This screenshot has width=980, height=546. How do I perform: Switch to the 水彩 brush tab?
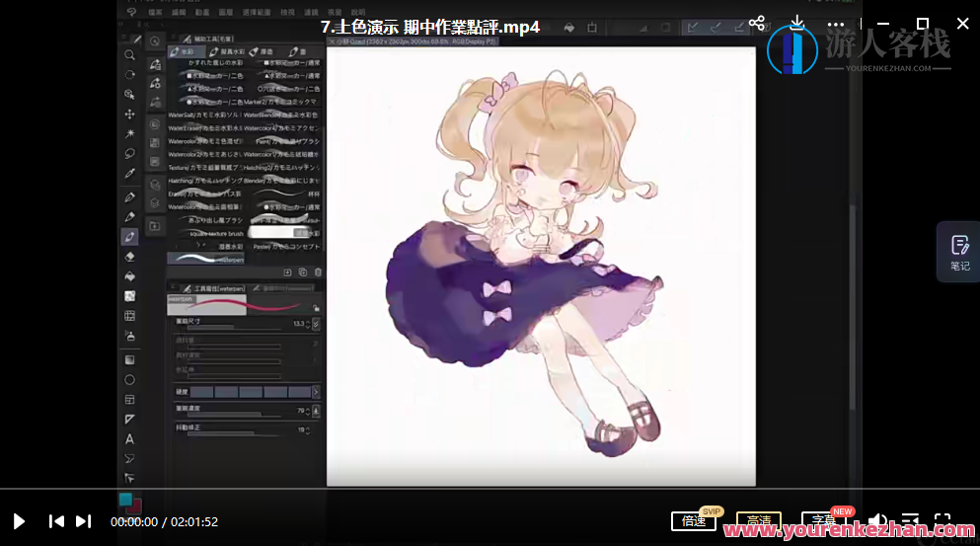click(184, 50)
